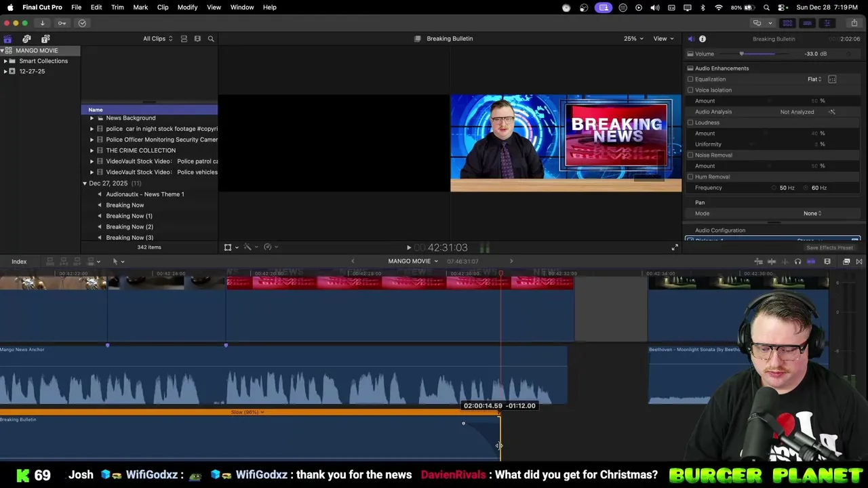Open the Modify menu
The image size is (868, 488).
pos(187,7)
